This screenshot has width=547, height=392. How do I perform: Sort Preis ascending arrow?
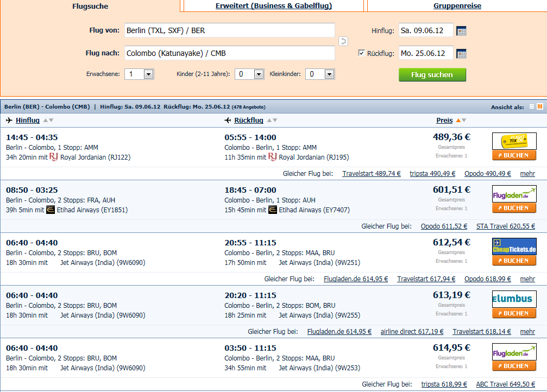click(458, 121)
